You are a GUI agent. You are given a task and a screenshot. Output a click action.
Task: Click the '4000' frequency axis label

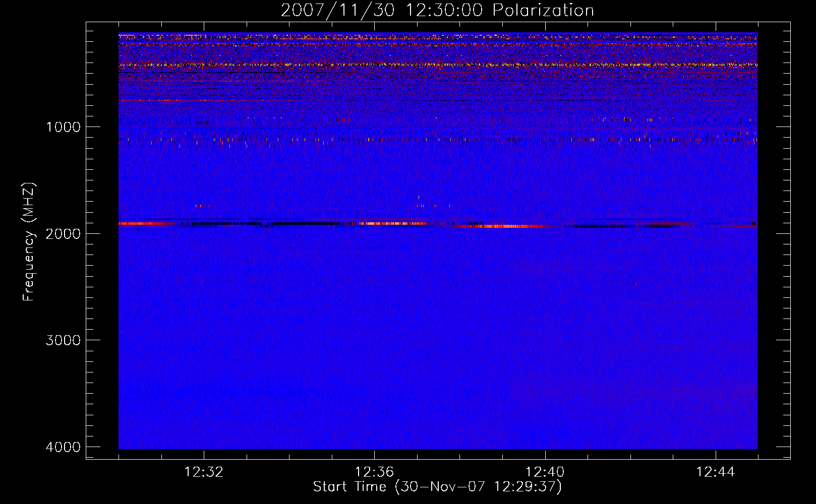pos(63,447)
